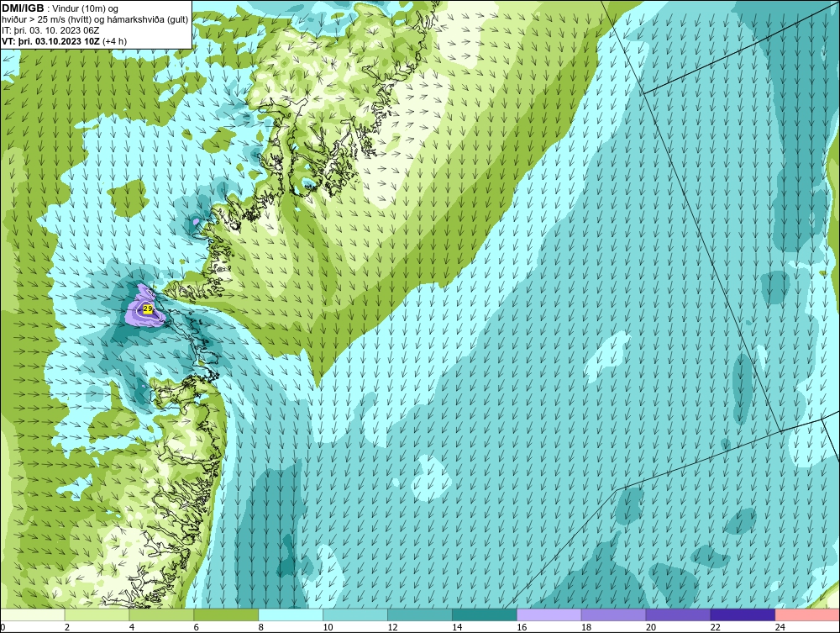Select the pink swatch above 24 m/s
The width and height of the screenshot is (840, 633).
tap(806, 615)
